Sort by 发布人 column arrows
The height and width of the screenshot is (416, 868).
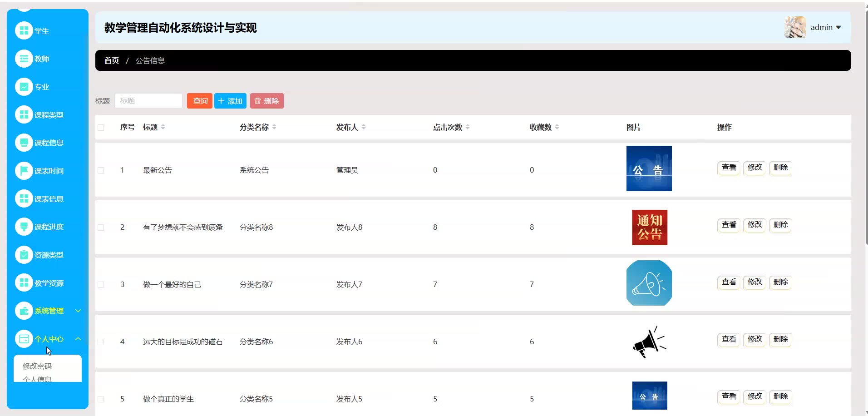click(x=364, y=127)
